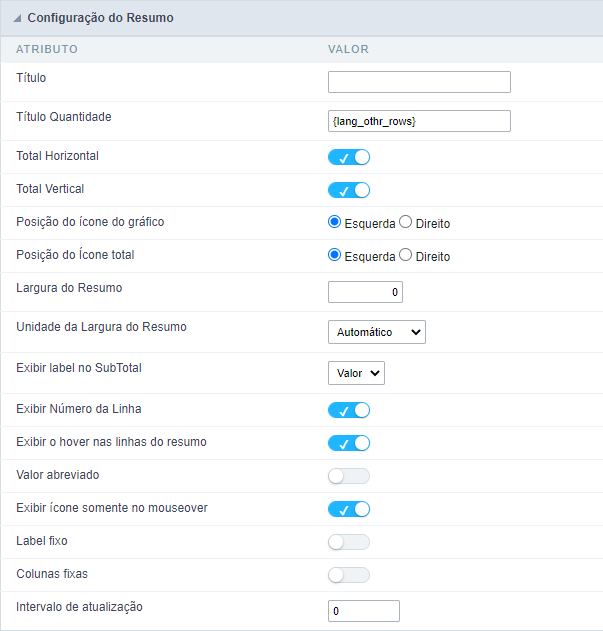Click the Título input field
Viewport: 603px width, 631px height.
419,82
